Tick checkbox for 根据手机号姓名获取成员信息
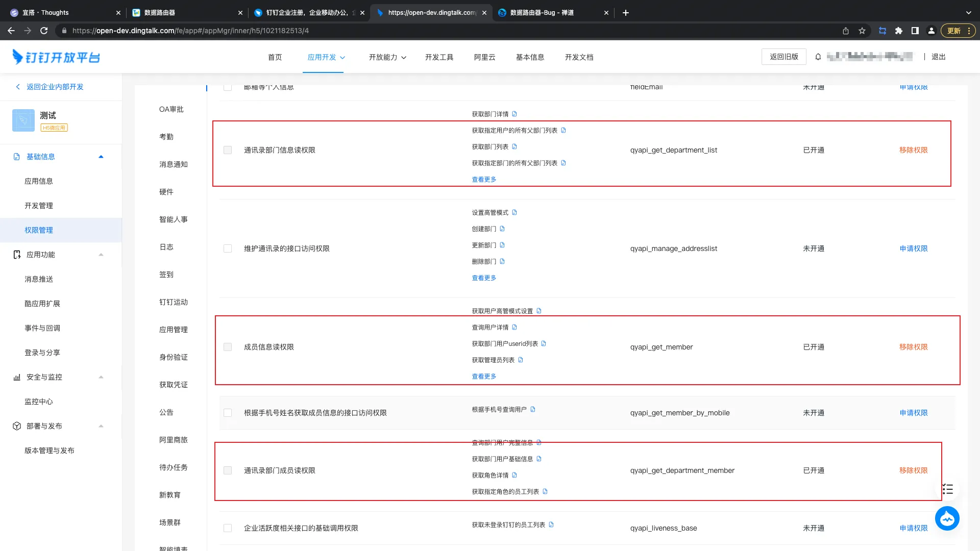This screenshot has width=980, height=551. (228, 413)
